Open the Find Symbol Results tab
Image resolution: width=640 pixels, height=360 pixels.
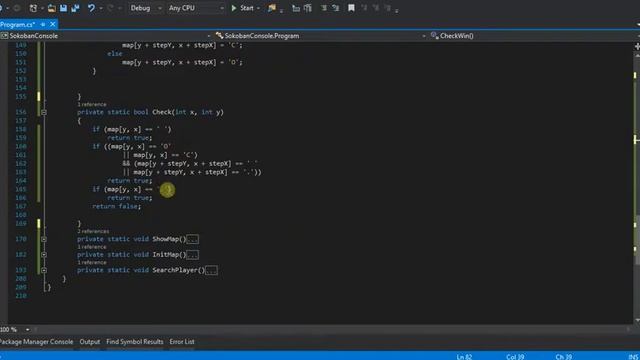pyautogui.click(x=135, y=342)
